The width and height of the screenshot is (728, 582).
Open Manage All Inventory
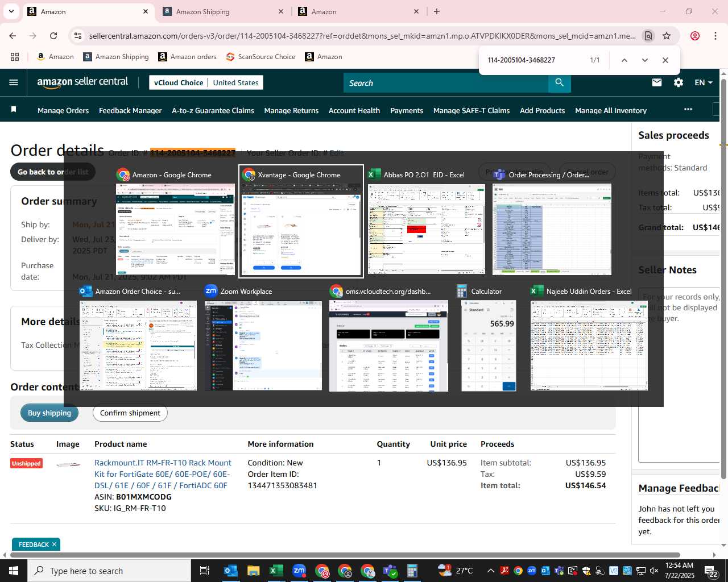[611, 111]
